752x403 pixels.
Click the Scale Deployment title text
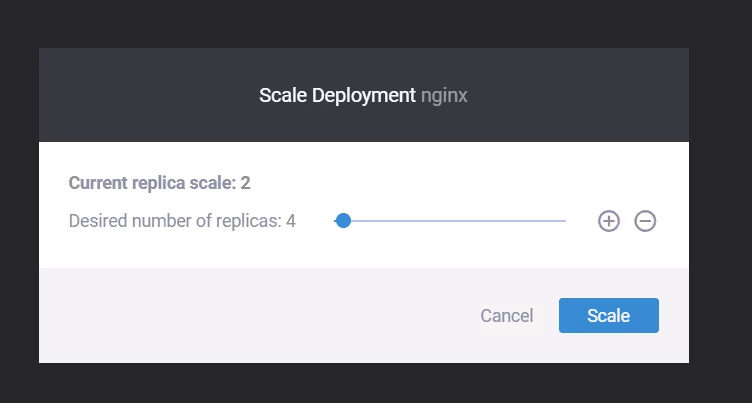click(337, 95)
